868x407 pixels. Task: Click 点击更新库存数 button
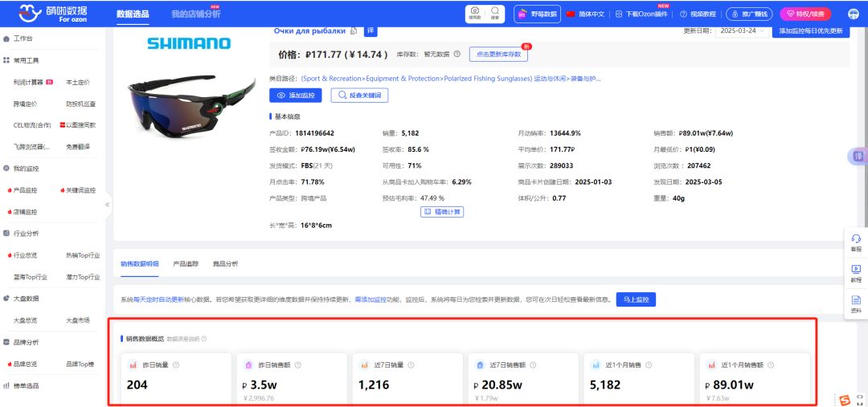(x=498, y=55)
